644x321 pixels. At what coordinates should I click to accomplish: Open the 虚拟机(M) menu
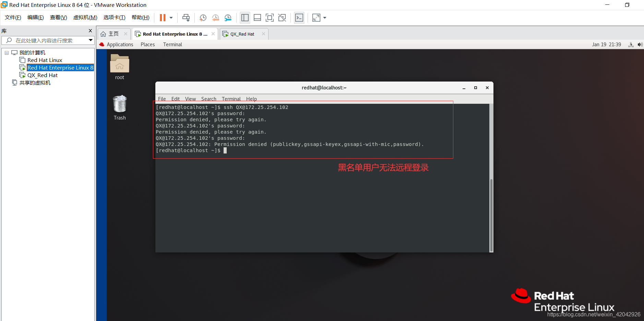[x=85, y=17]
